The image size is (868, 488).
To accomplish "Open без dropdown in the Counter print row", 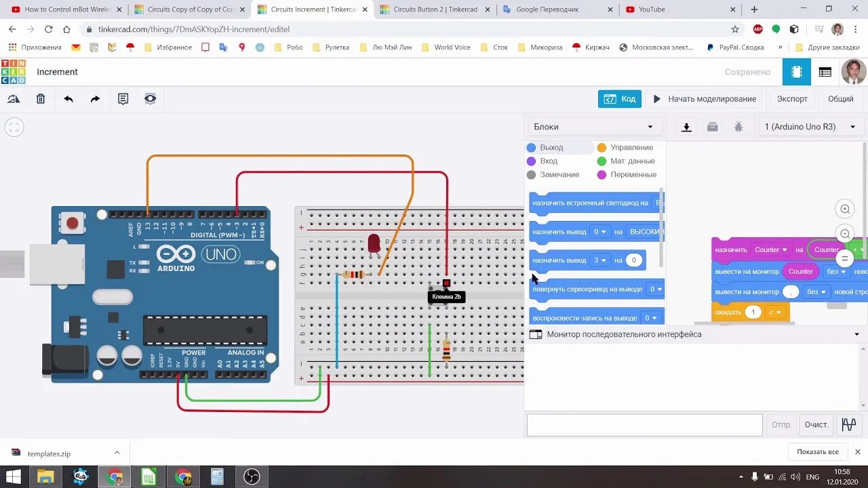I will pos(836,272).
